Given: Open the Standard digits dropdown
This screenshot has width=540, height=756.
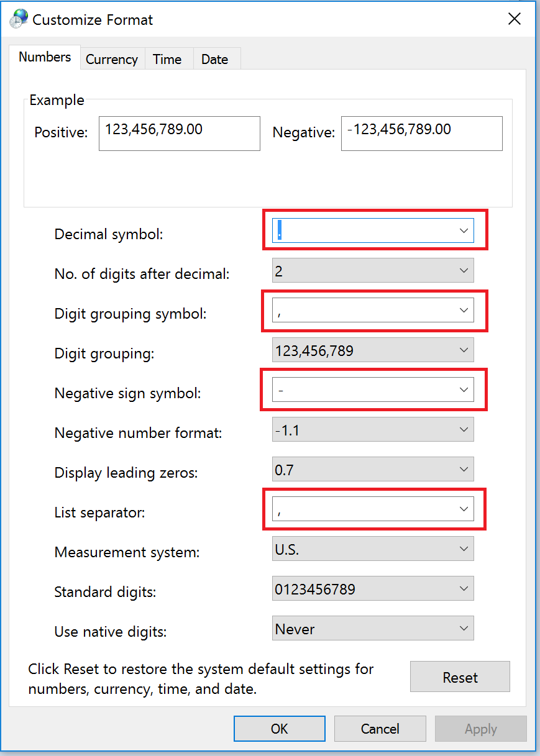Looking at the screenshot, I should (373, 589).
